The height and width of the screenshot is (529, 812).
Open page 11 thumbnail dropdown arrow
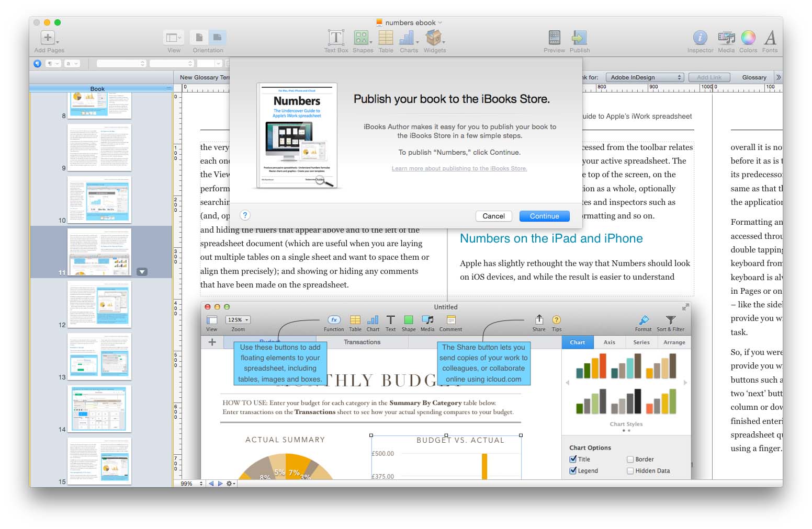(x=142, y=272)
